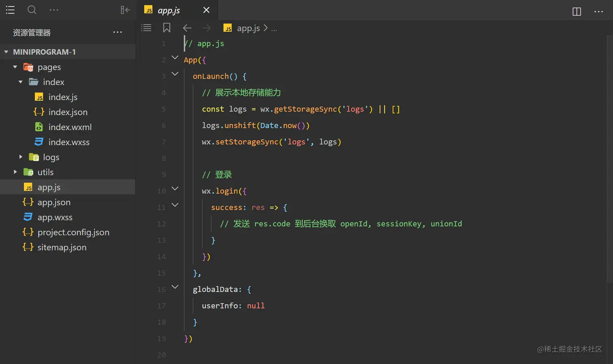Click the 资源管理器 panel title

(32, 32)
